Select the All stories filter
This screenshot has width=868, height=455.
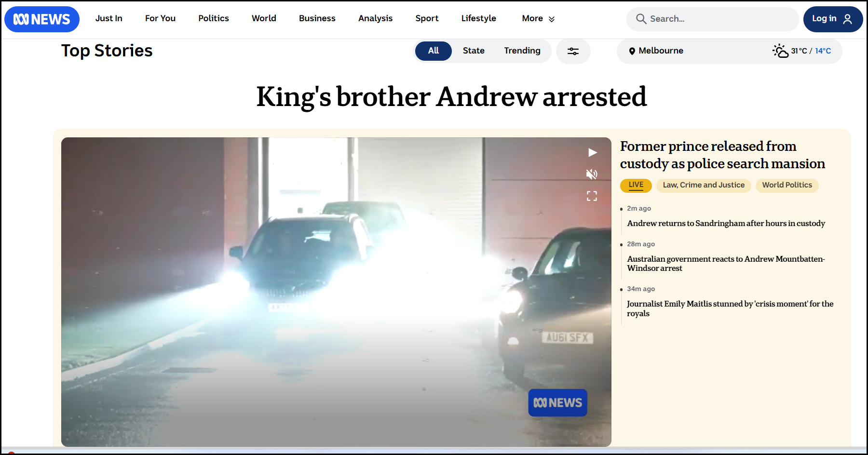tap(433, 51)
